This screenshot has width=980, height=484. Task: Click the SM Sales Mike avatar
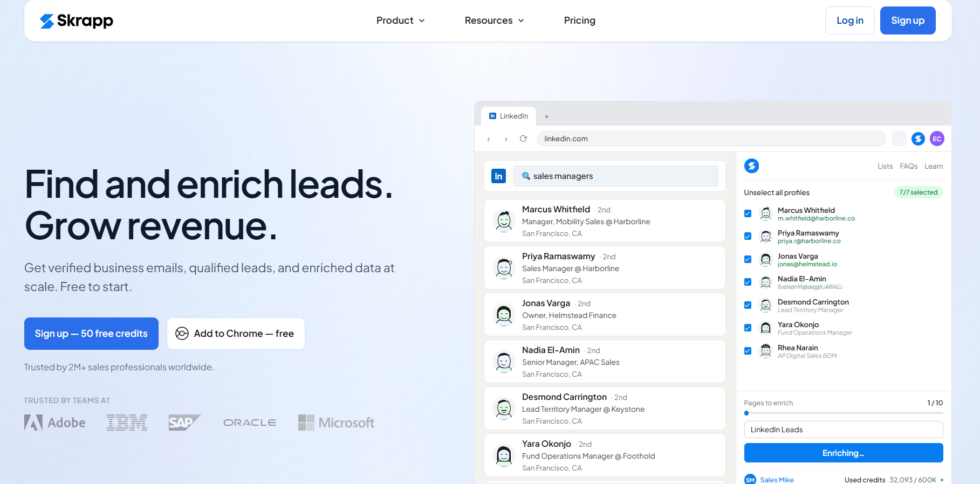[750, 479]
